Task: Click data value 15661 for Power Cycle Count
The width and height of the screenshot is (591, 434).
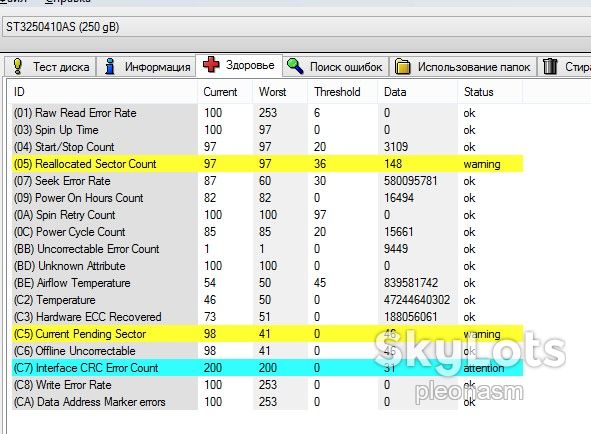Action: point(399,232)
